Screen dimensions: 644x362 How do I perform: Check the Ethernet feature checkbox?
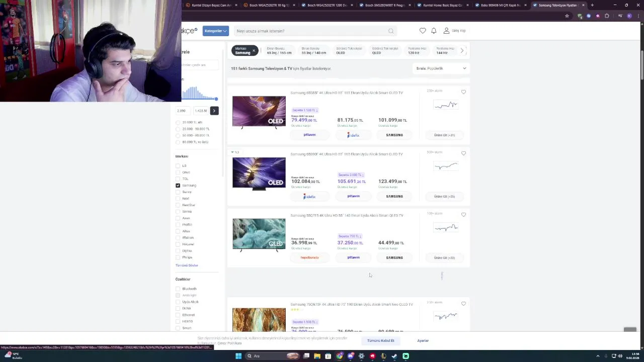click(178, 315)
